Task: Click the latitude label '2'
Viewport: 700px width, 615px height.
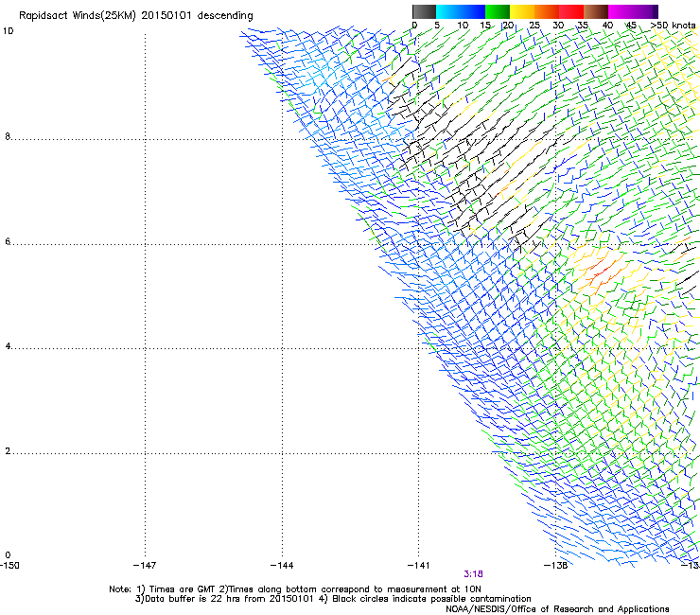Action: pyautogui.click(x=8, y=451)
